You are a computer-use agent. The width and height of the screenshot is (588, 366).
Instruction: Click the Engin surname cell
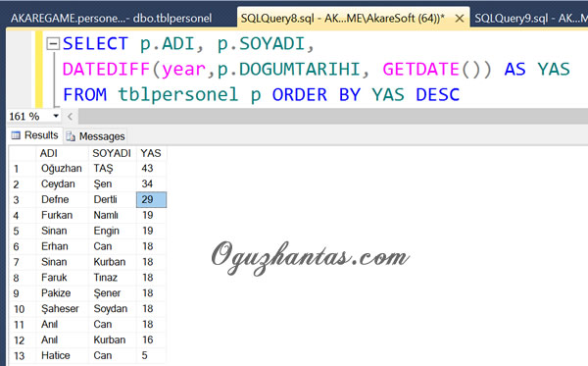pyautogui.click(x=112, y=231)
